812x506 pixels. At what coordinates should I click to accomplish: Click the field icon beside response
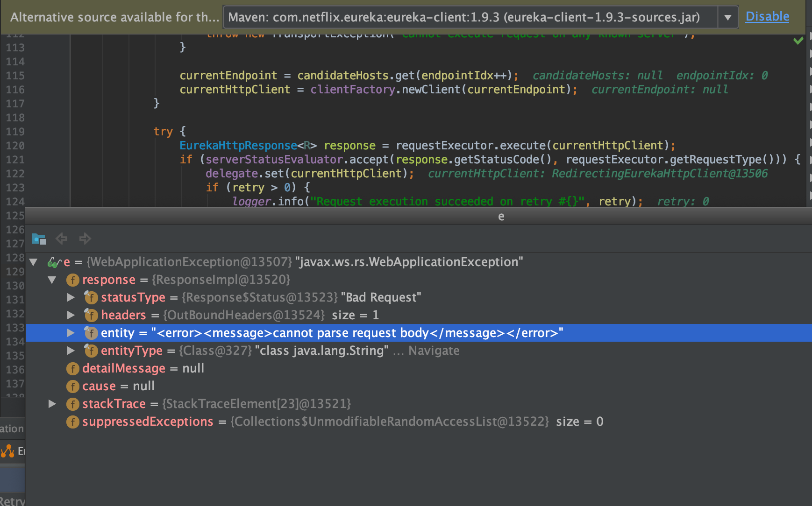[x=72, y=280]
